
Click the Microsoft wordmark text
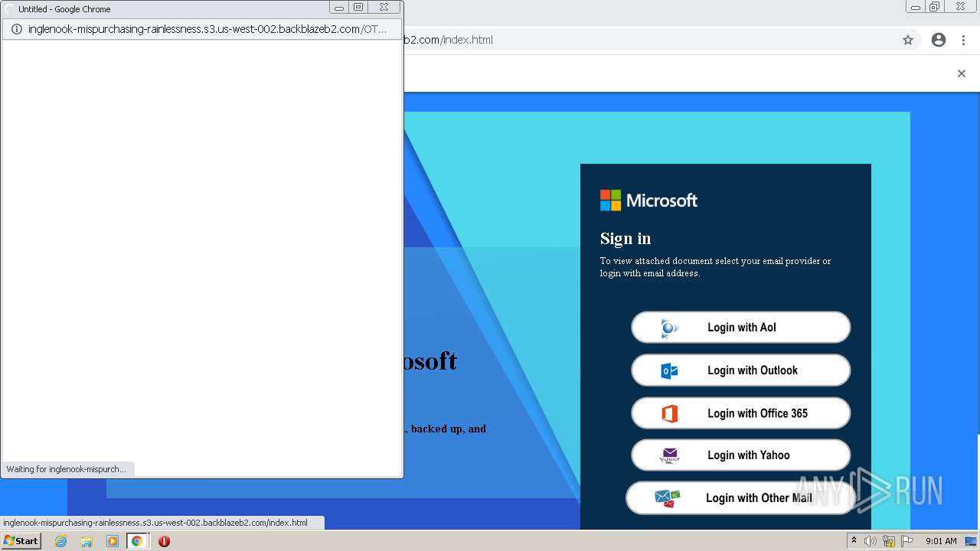[661, 201]
